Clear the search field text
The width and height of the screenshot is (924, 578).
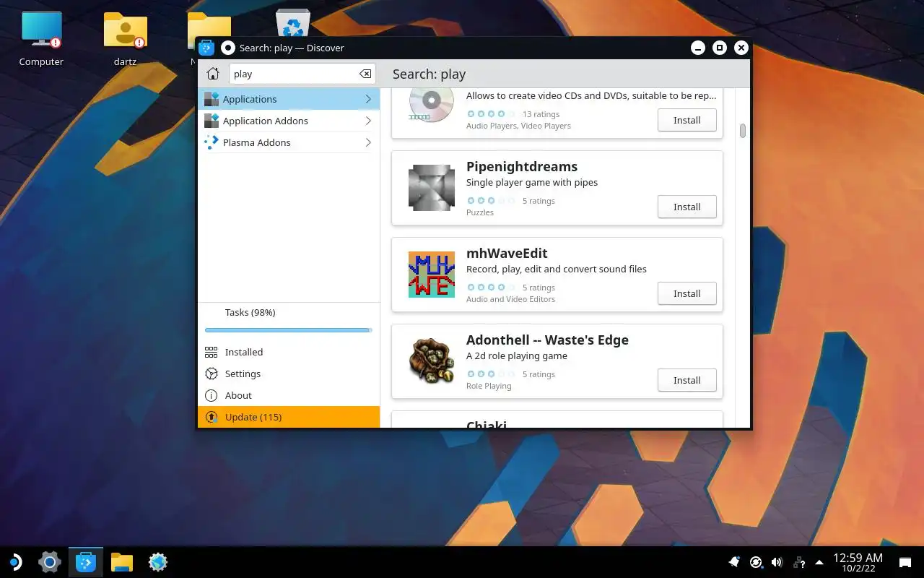coord(365,74)
